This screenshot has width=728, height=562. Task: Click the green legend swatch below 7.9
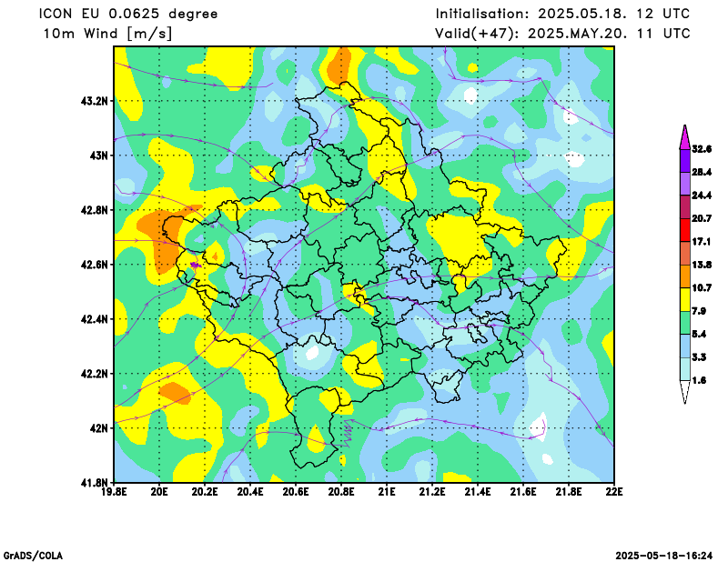(x=685, y=323)
